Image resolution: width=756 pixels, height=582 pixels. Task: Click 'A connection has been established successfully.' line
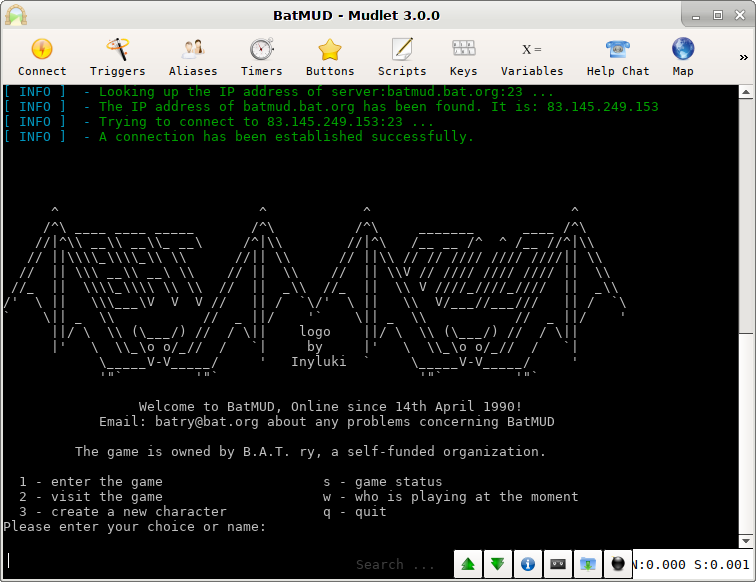[286, 136]
